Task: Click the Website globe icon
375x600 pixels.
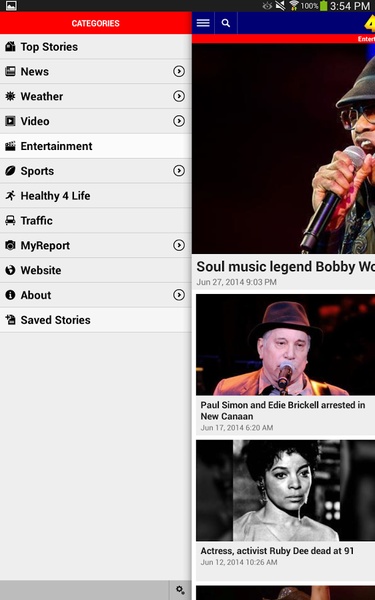Action: [x=10, y=270]
